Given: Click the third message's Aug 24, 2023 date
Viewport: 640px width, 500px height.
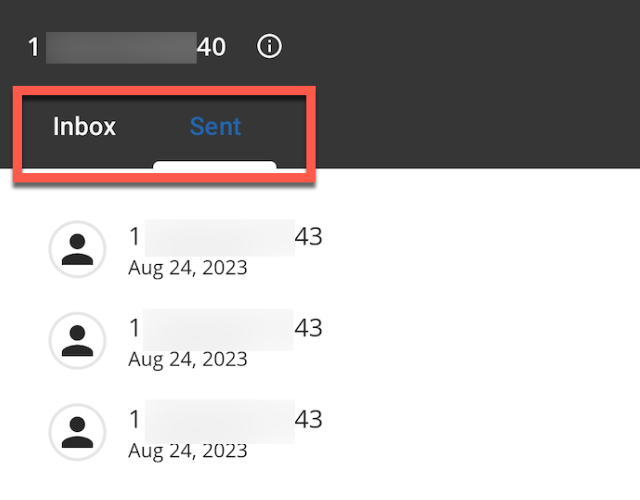Looking at the screenshot, I should [x=188, y=451].
